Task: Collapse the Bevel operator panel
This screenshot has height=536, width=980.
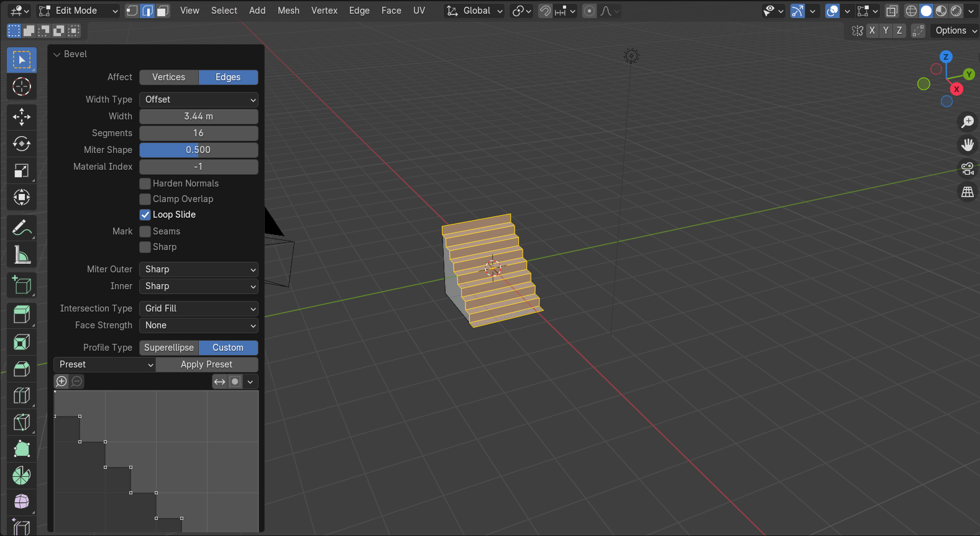Action: click(57, 54)
